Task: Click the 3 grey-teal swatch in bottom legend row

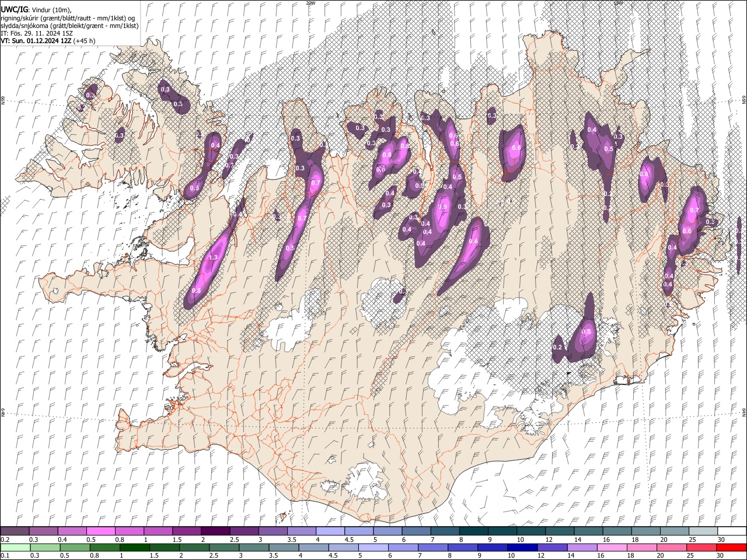Action: click(x=254, y=547)
